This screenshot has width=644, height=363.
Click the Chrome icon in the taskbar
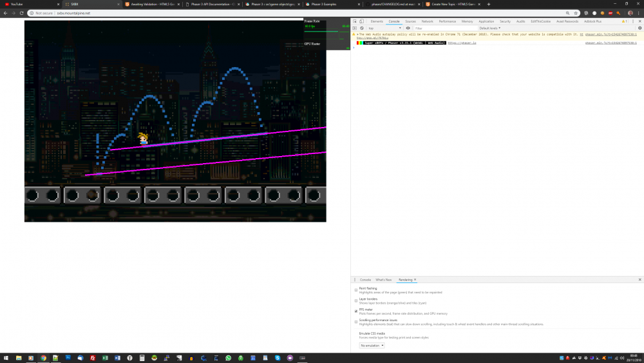point(43,358)
